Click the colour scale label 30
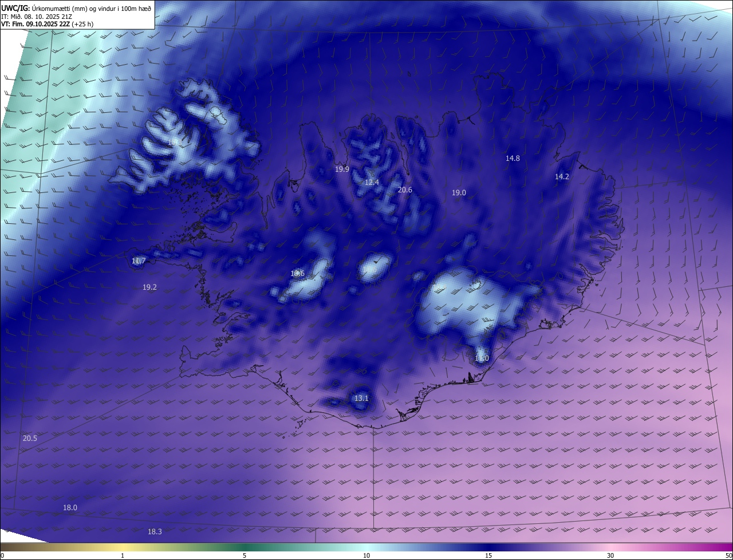733x560 pixels. (x=610, y=555)
